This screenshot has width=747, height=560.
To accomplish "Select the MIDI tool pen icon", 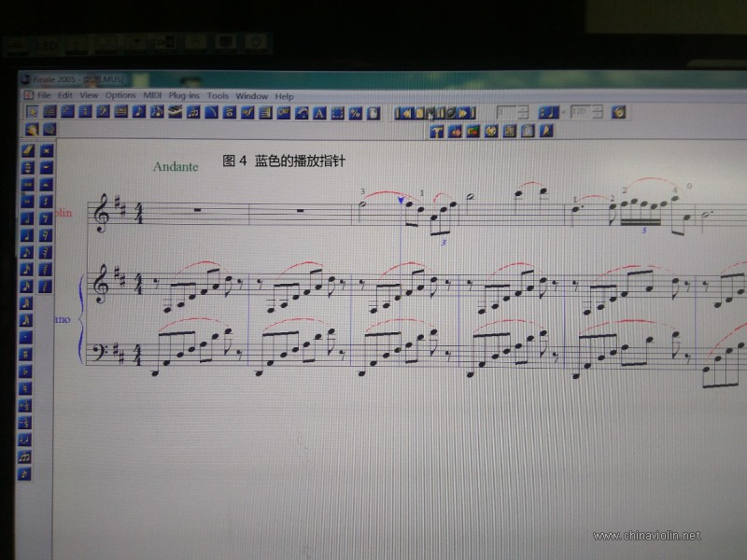I will point(546,131).
